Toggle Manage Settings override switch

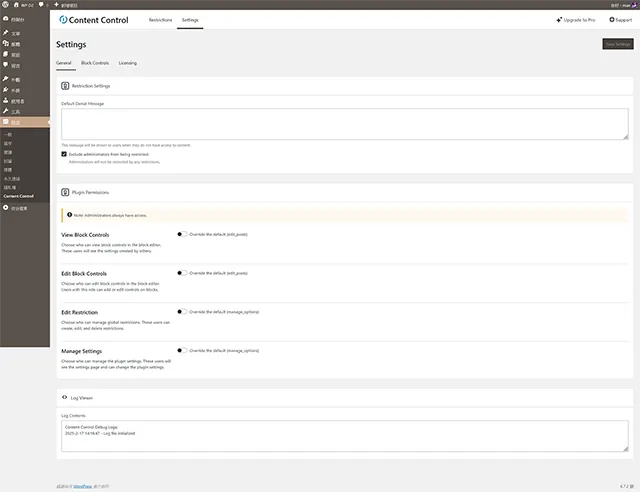(182, 351)
